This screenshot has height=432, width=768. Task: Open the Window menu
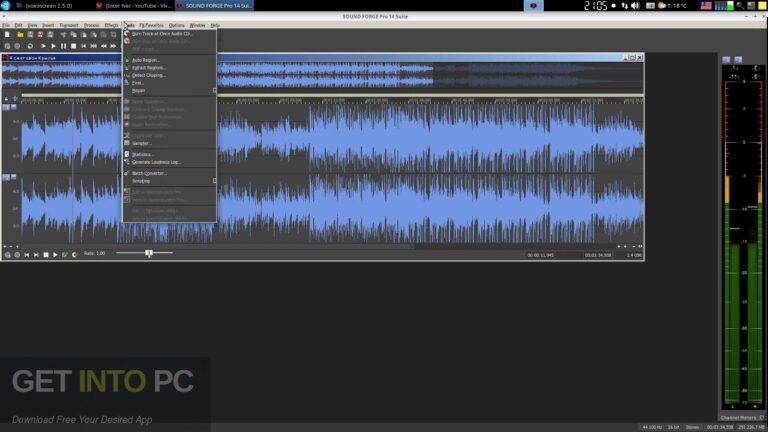tap(197, 25)
